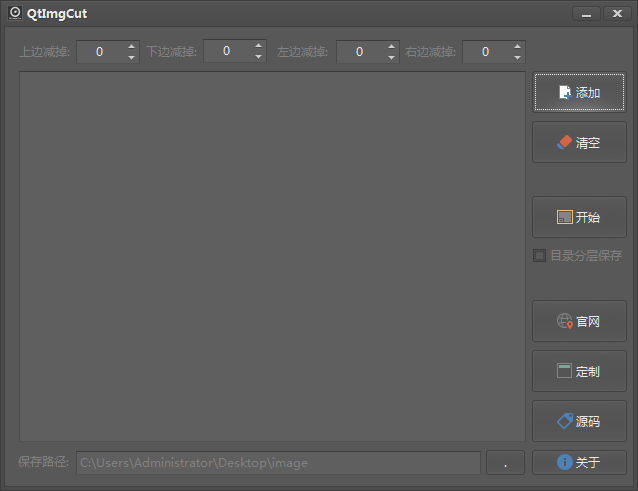This screenshot has width=638, height=491.
Task: Decrease the 右边减掉 value with down arrow
Action: (517, 57)
